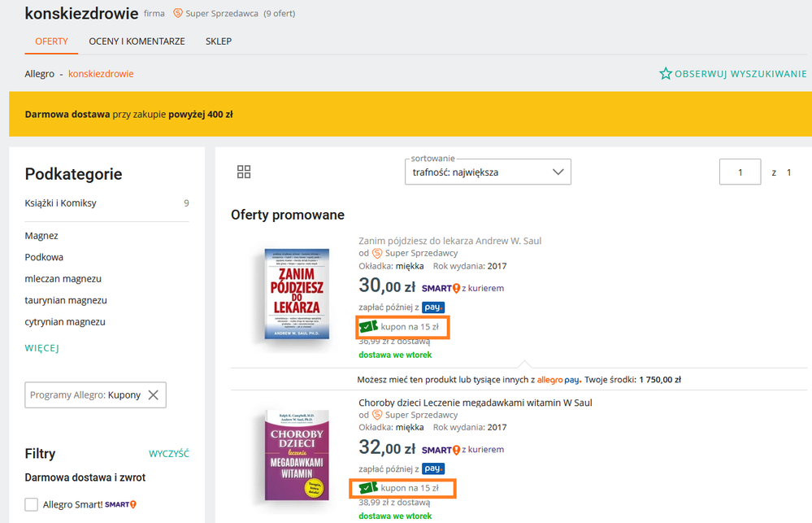812x523 pixels.
Task: Switch to the Oceny i komentarze tab
Action: pyautogui.click(x=137, y=41)
